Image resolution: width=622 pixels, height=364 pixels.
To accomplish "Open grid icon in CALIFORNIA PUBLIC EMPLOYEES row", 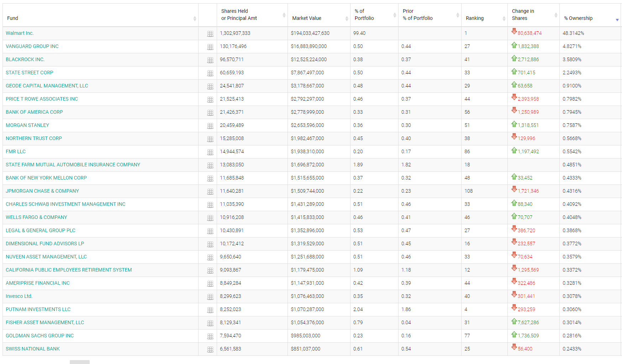I will point(210,271).
